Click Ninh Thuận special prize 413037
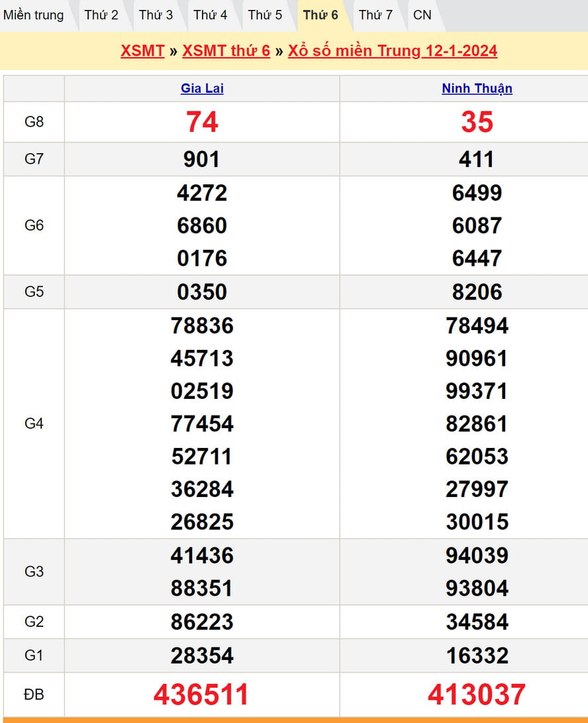The width and height of the screenshot is (588, 723). 477,695
